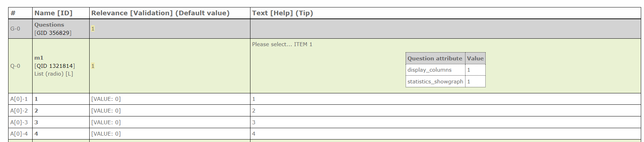Click the 'List (radio) [L]' question type
The width and height of the screenshot is (644, 142).
tap(53, 74)
